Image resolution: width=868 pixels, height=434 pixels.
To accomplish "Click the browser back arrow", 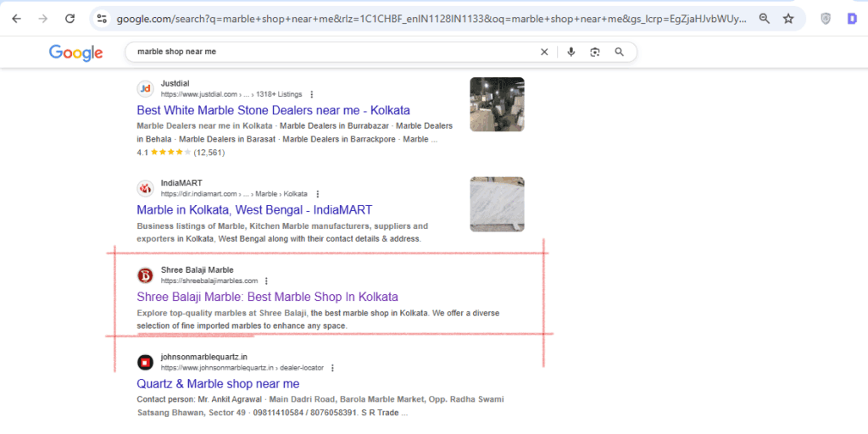I will pyautogui.click(x=16, y=18).
